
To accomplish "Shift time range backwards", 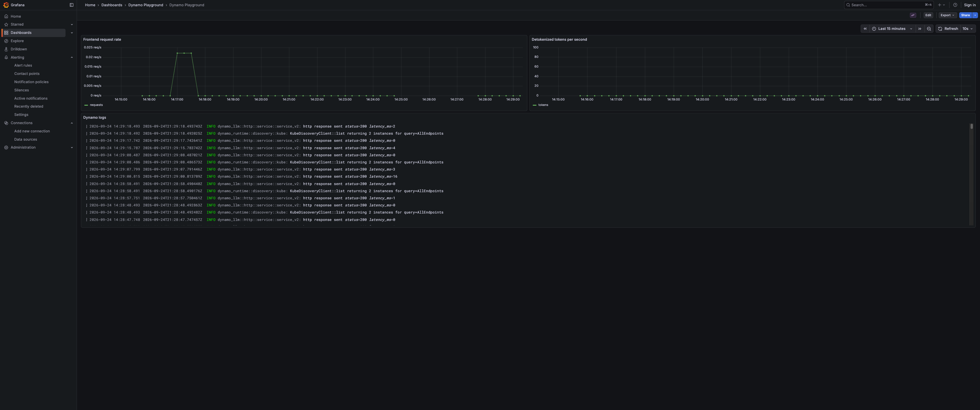I will coord(865,29).
